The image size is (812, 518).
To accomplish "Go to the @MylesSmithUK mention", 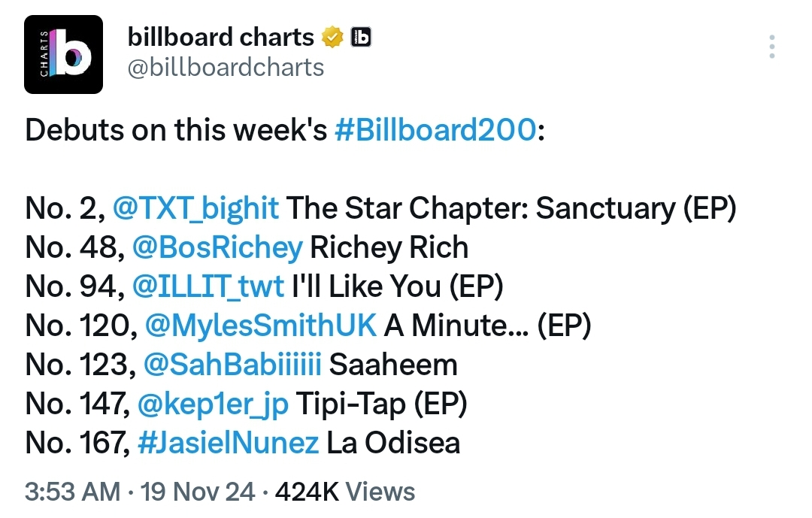I will point(260,326).
